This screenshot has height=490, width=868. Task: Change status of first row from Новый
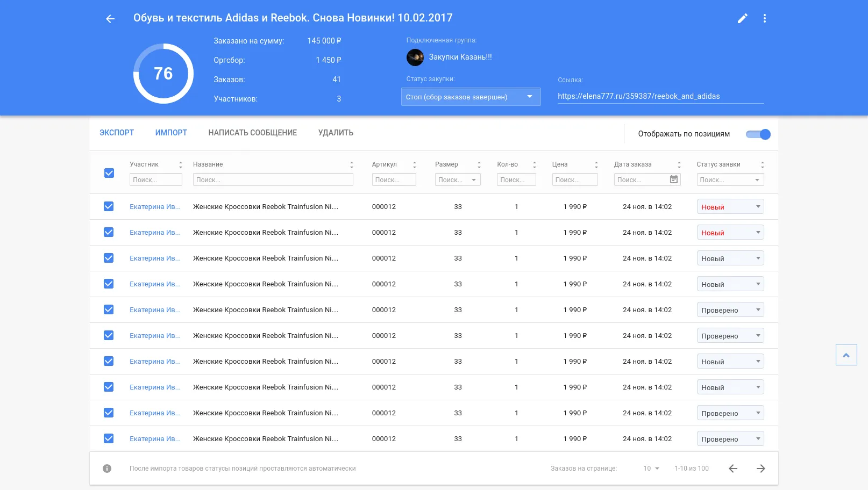[730, 207]
